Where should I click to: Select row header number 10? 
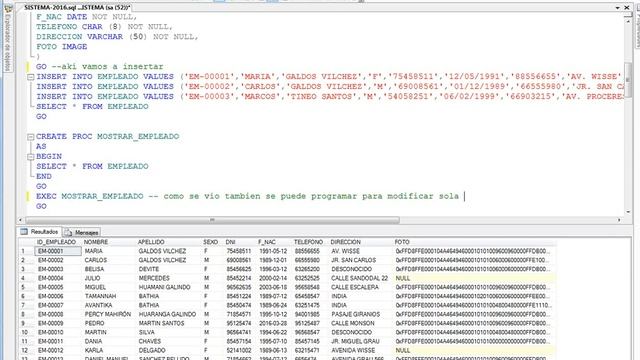coord(26,332)
